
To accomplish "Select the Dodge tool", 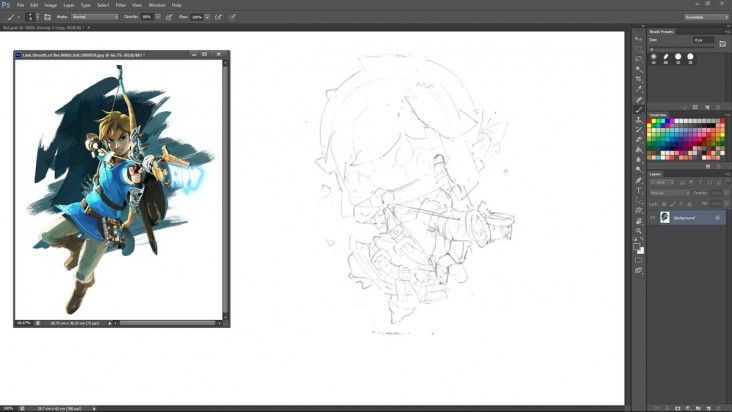I will pyautogui.click(x=639, y=169).
